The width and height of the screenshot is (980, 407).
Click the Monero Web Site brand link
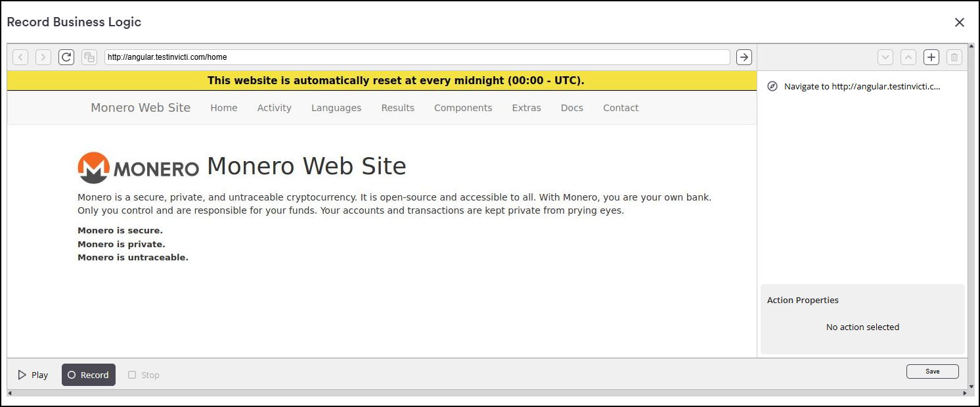click(x=141, y=108)
